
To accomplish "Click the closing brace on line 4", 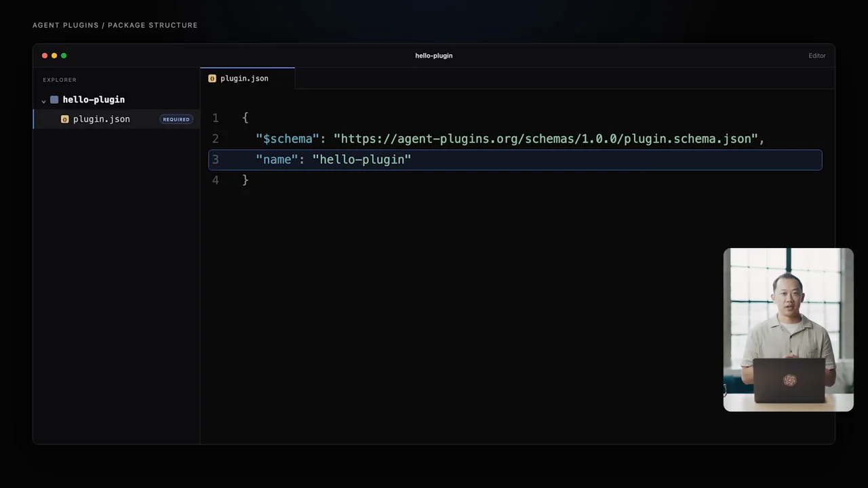I will (x=245, y=180).
